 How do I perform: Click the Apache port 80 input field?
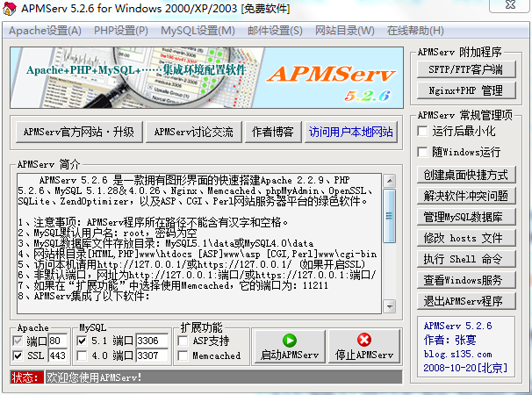(59, 341)
